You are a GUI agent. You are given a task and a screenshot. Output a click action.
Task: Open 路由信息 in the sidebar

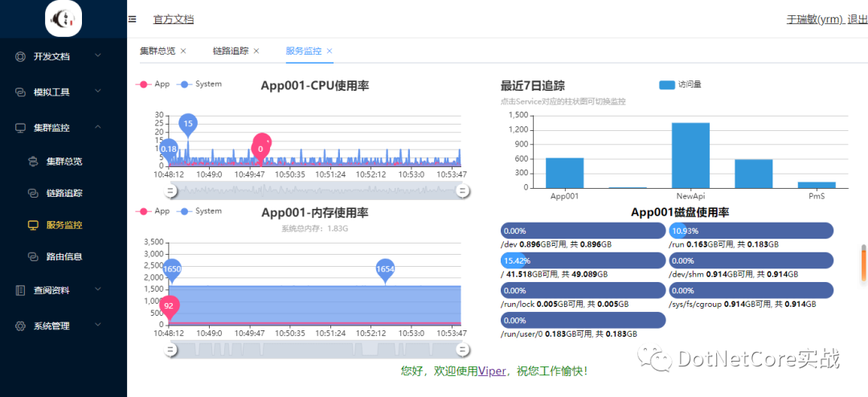click(x=64, y=257)
